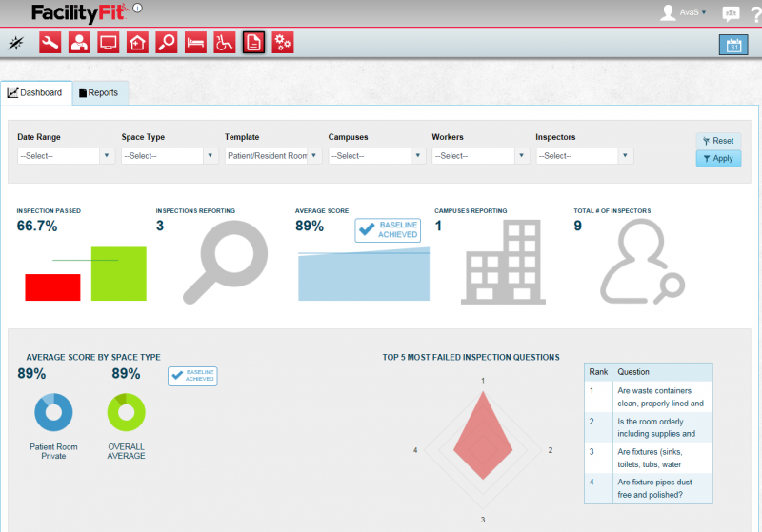Switch to the Reports tab
762x532 pixels.
point(100,92)
